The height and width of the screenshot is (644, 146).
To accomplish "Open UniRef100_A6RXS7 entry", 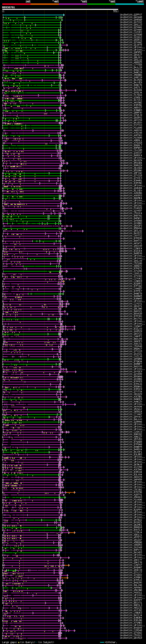I will [131, 108].
